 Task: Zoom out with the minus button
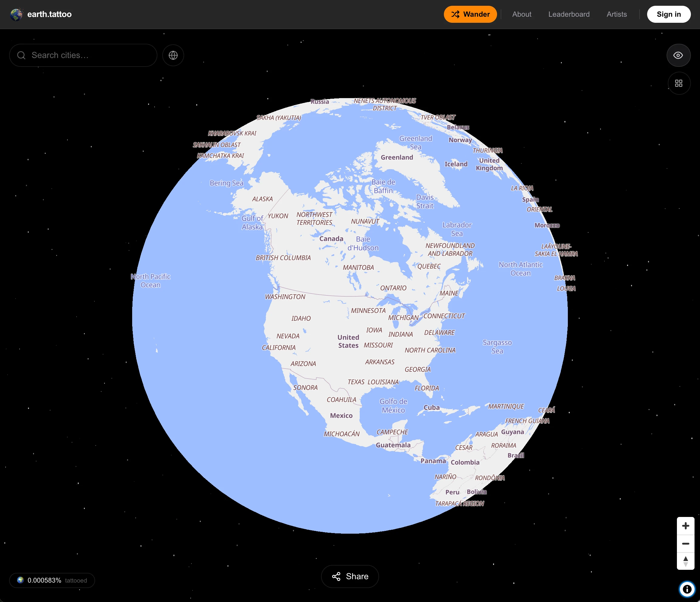(685, 544)
